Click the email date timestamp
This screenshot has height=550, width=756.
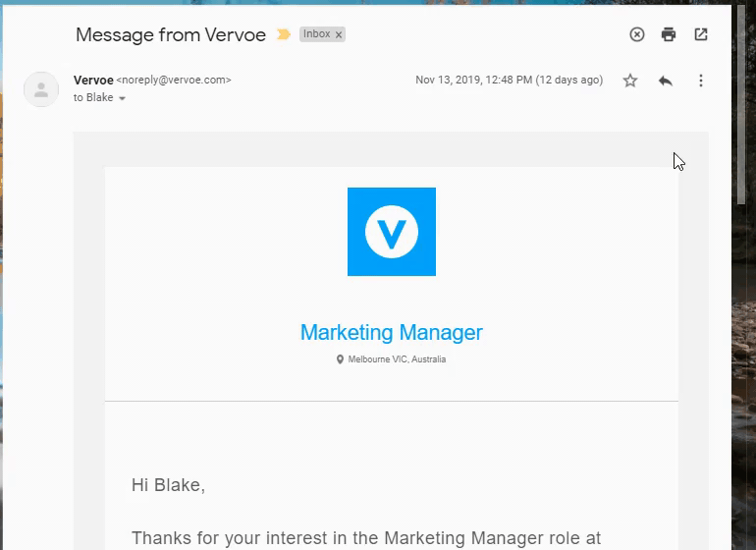pyautogui.click(x=510, y=81)
